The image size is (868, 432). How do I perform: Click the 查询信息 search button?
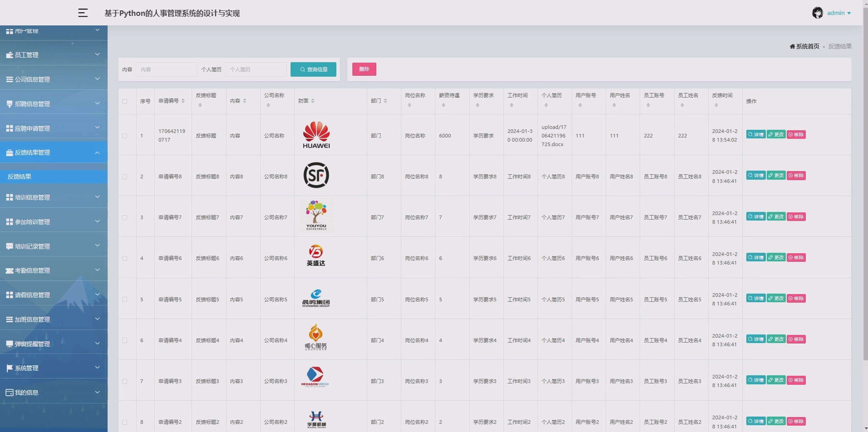(x=313, y=69)
